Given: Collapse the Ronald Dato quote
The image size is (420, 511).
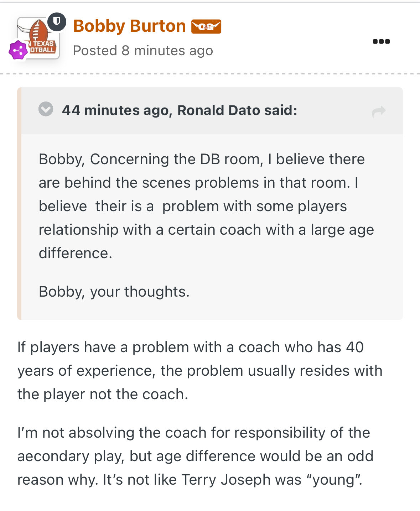Looking at the screenshot, I should (x=46, y=109).
